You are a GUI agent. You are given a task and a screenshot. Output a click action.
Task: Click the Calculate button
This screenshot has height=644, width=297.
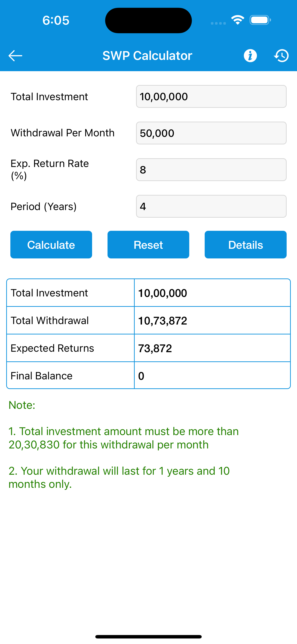[x=51, y=245]
